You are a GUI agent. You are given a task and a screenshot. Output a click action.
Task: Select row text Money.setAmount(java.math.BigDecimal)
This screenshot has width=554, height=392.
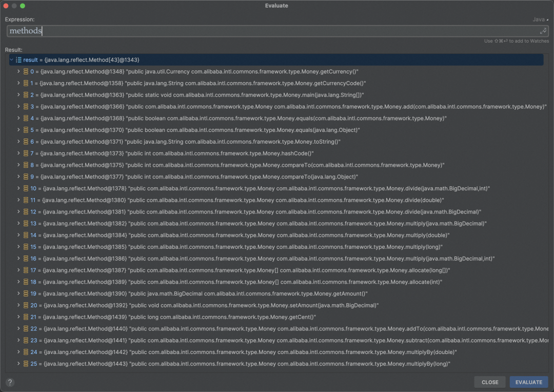[325, 305]
